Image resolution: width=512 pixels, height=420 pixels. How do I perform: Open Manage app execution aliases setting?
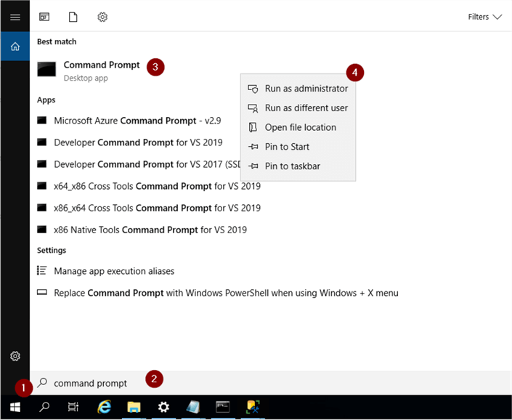106,271
